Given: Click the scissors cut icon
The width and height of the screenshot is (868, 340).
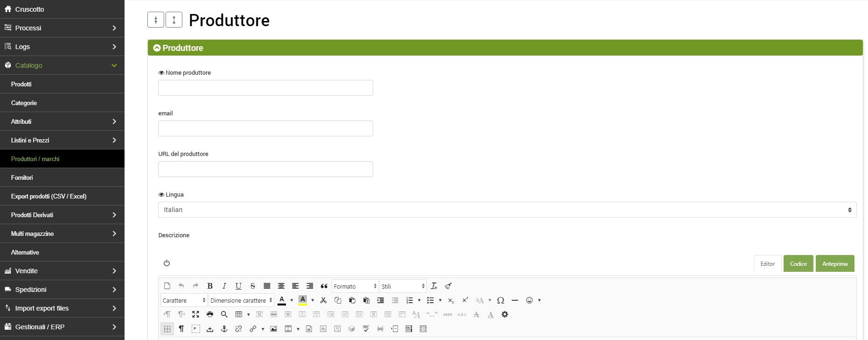Looking at the screenshot, I should [323, 300].
